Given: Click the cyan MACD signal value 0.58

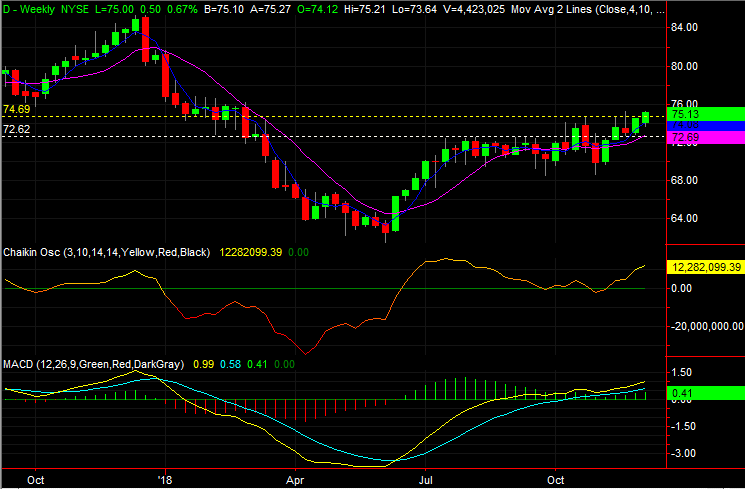Looking at the screenshot, I should (x=230, y=364).
